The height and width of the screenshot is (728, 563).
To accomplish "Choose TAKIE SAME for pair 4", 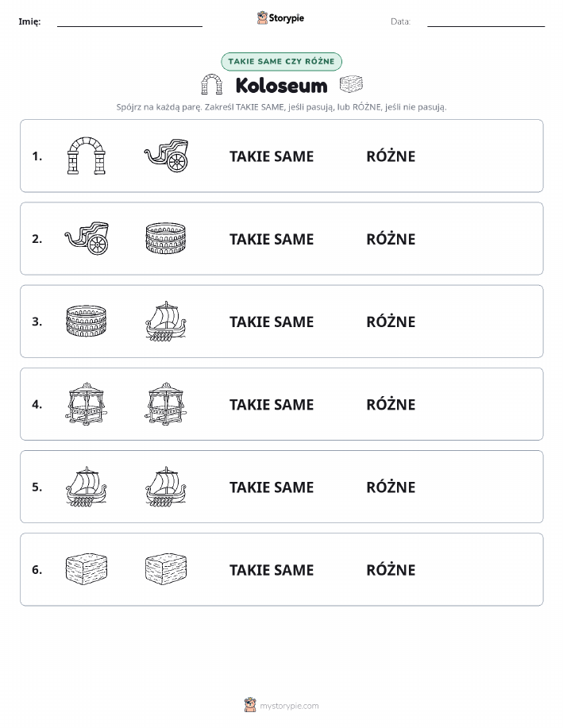I will (x=272, y=404).
